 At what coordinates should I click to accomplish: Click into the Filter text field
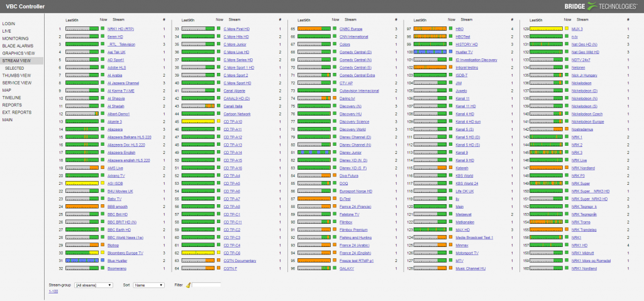point(207,285)
